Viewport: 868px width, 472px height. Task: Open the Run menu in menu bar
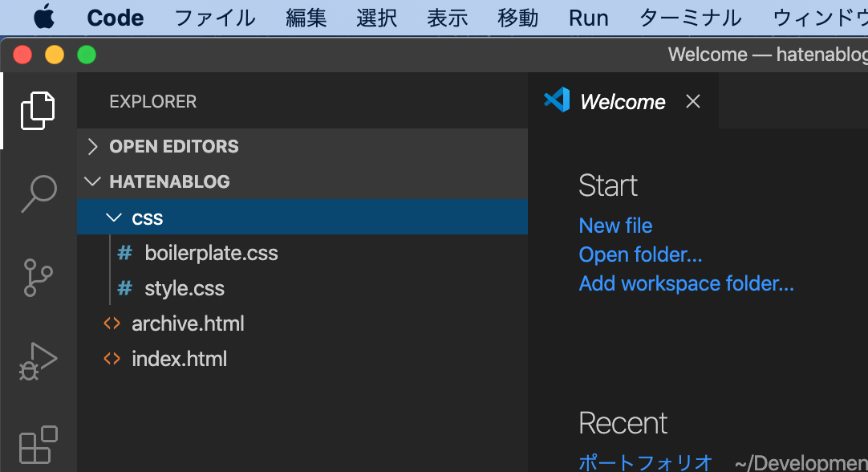coord(588,17)
